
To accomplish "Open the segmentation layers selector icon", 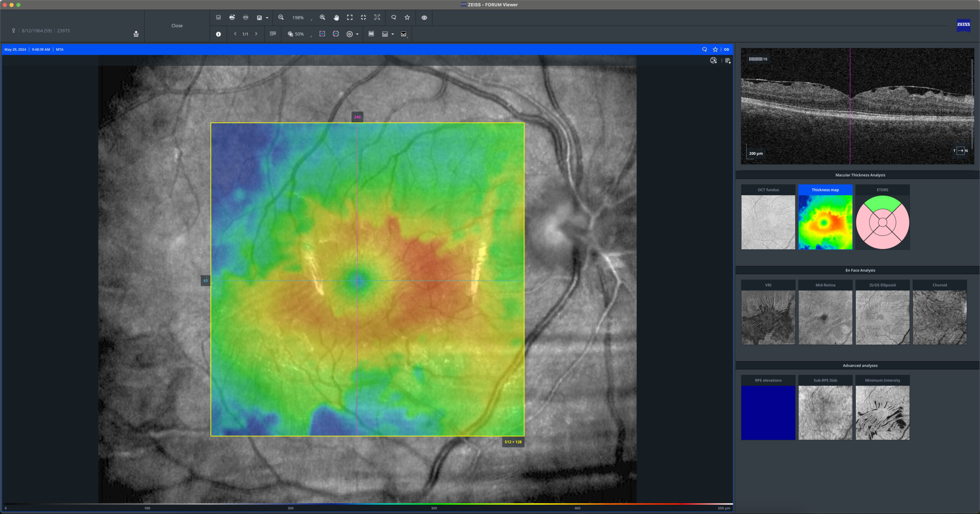I will (x=403, y=34).
